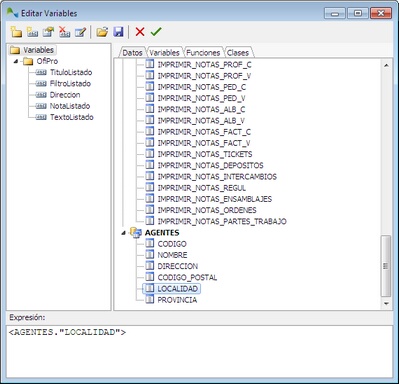Click the icon beside TituloListado variable
The width and height of the screenshot is (399, 384).
tap(41, 73)
